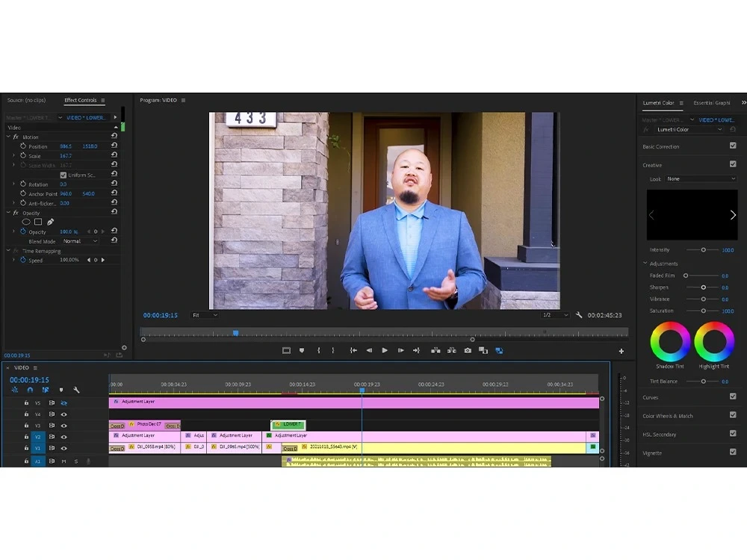Click the Shadow Tint color wheel
Viewport: 747px width, 560px height.
[x=670, y=341]
